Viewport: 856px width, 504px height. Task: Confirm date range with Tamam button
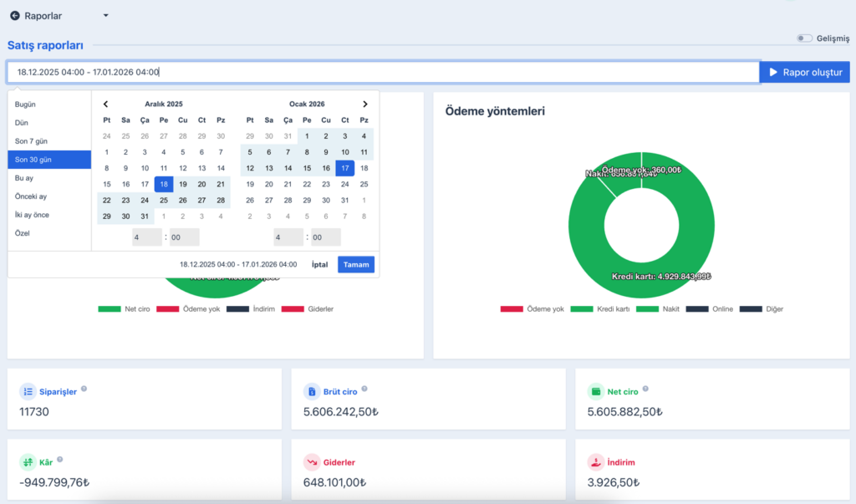tap(356, 264)
